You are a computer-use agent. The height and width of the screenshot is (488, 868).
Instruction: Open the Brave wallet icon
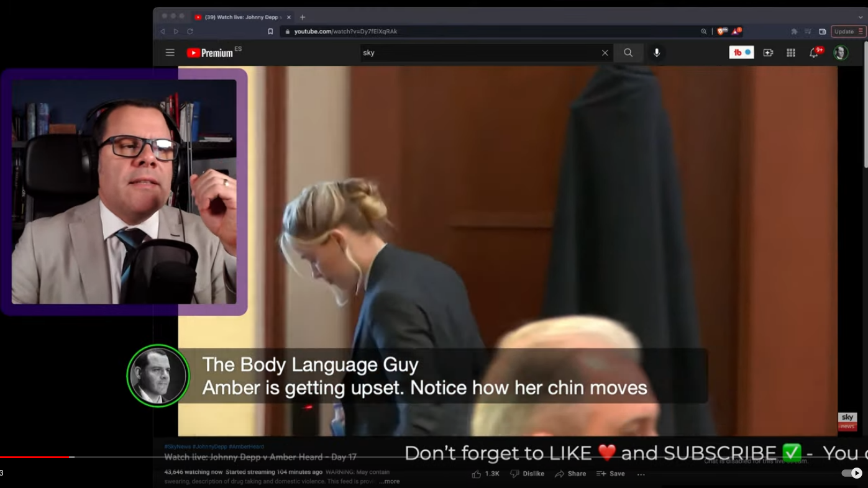pyautogui.click(x=823, y=32)
